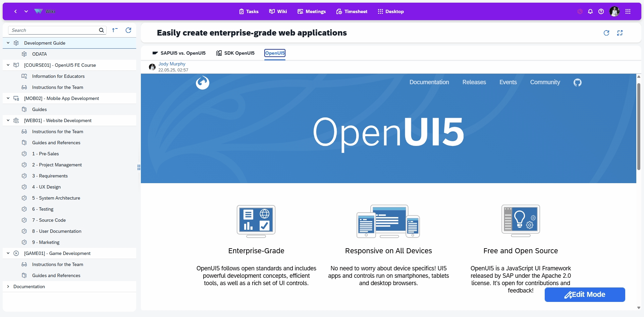Open the apps grid icon at top right

tap(628, 11)
